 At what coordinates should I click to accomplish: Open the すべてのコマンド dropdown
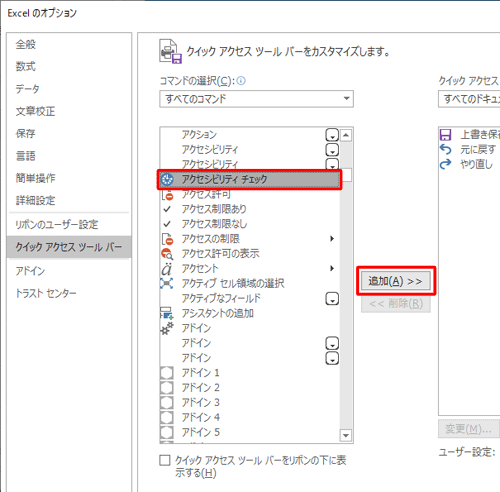click(x=256, y=99)
